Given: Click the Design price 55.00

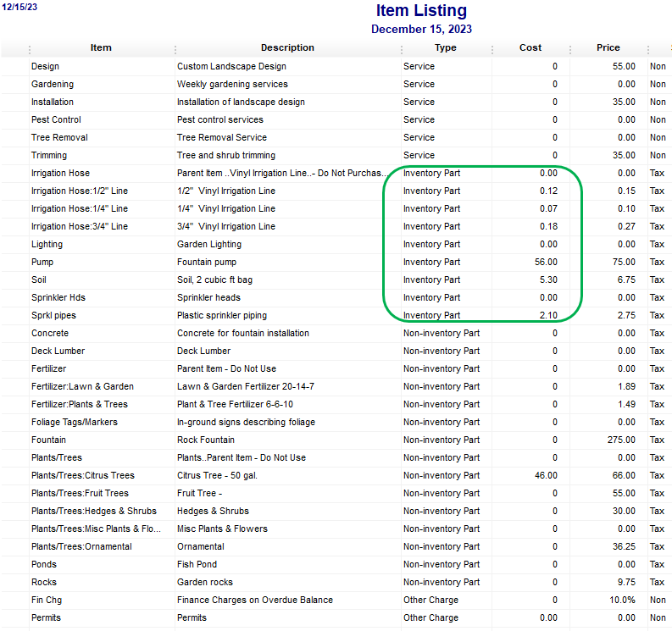Looking at the screenshot, I should (624, 66).
